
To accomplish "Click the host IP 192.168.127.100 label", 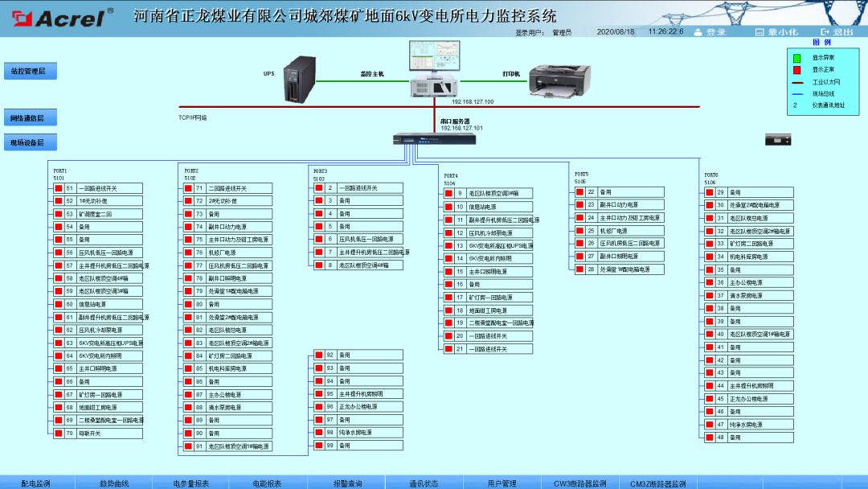I will (x=473, y=102).
